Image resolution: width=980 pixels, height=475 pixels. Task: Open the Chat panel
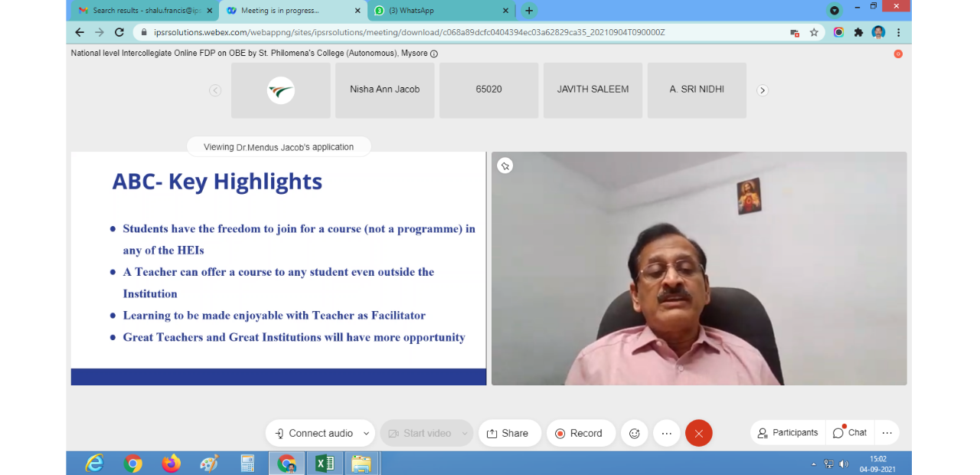click(850, 433)
